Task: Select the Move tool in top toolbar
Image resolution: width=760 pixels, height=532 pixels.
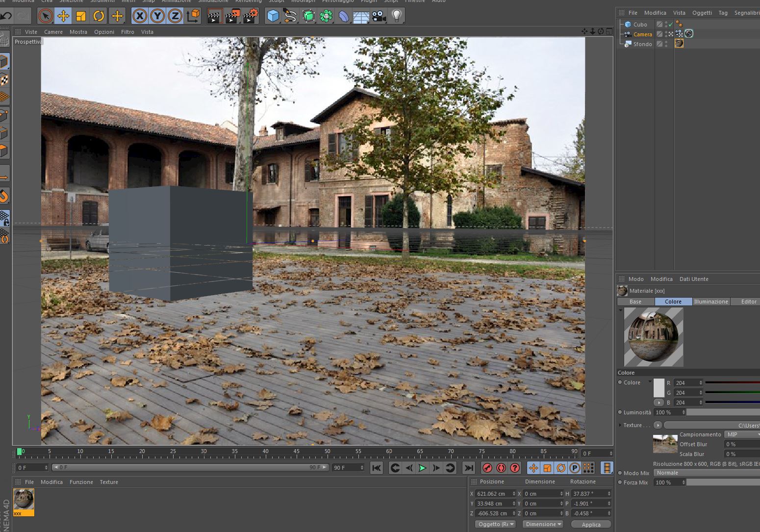Action: [x=63, y=16]
